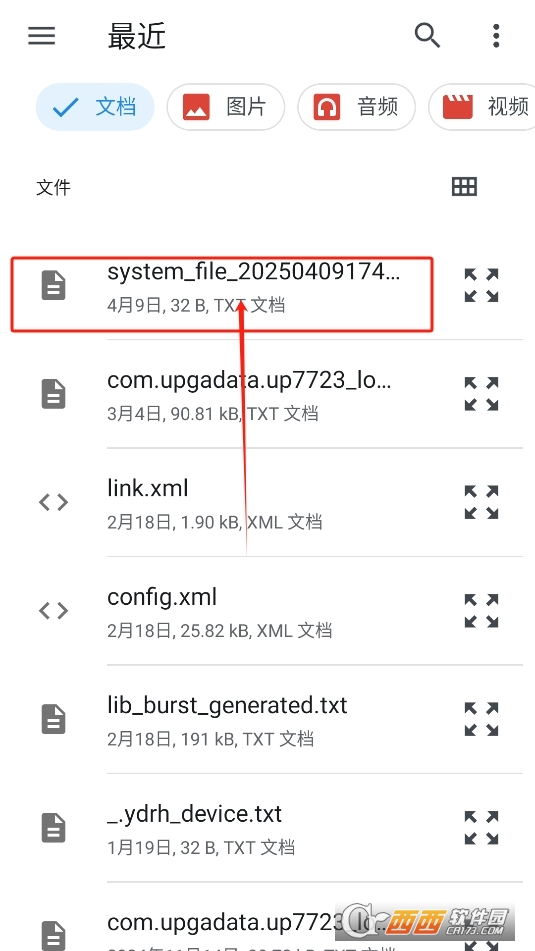Open the three-dot overflow menu
The width and height of the screenshot is (535, 951).
pyautogui.click(x=496, y=36)
